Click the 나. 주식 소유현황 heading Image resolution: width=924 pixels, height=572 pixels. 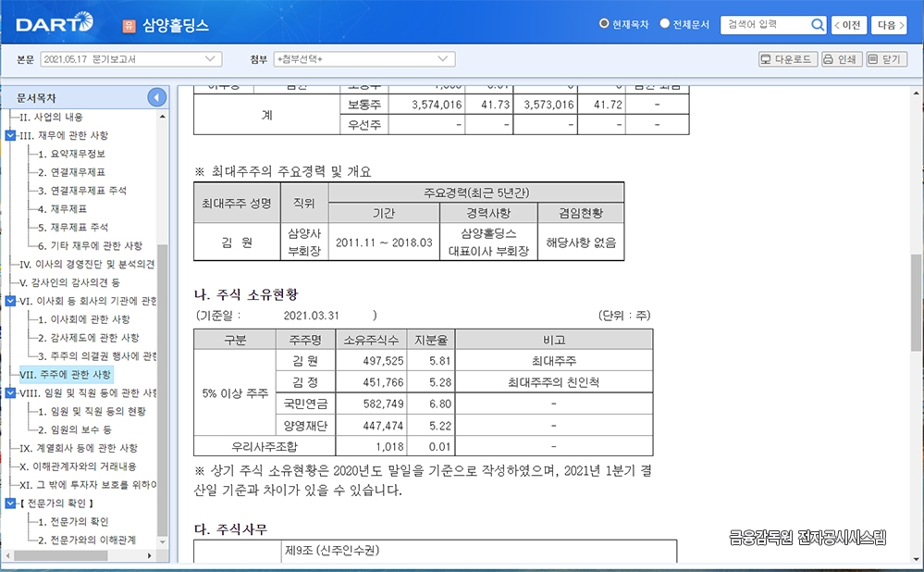[x=246, y=294]
